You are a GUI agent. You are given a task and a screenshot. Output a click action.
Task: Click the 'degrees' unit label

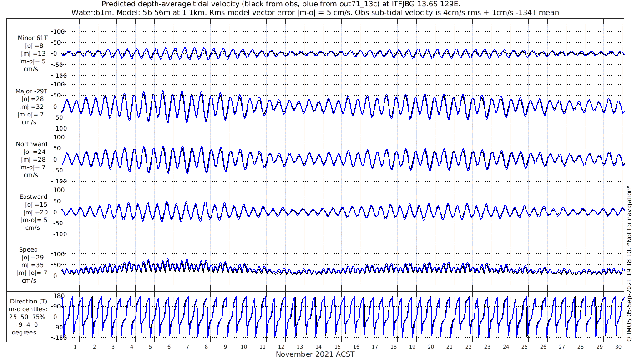point(24,333)
